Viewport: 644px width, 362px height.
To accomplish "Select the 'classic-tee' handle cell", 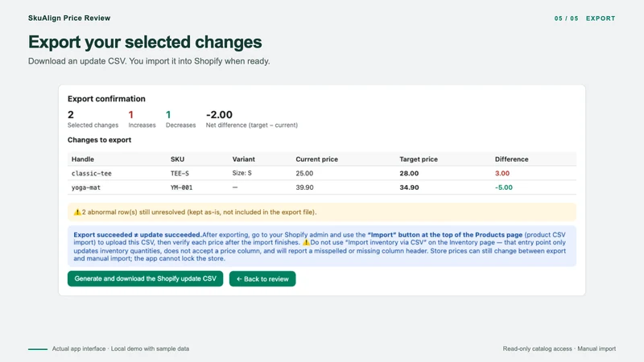I will pos(92,173).
